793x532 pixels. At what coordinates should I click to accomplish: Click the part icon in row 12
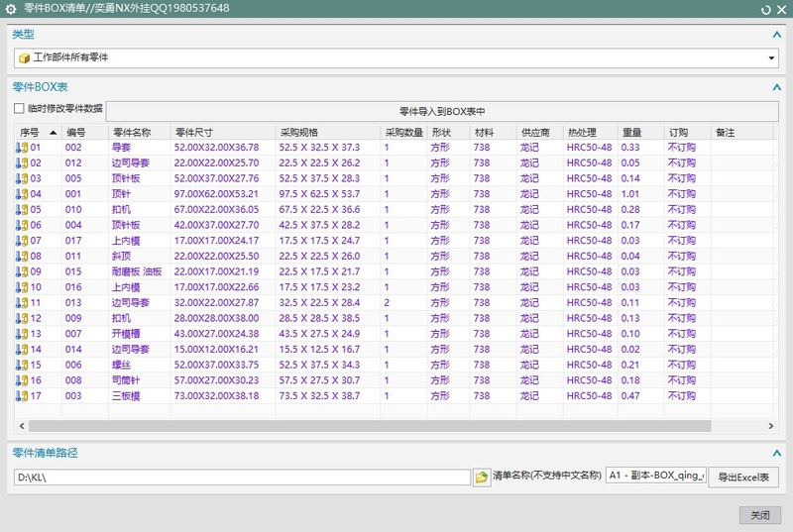(x=22, y=318)
